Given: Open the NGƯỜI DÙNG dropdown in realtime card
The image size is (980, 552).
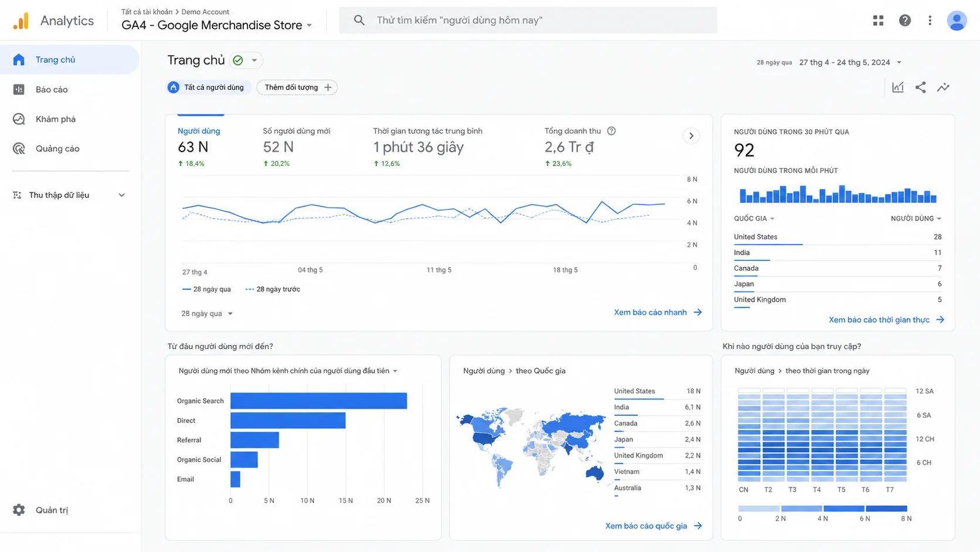Looking at the screenshot, I should tap(916, 218).
